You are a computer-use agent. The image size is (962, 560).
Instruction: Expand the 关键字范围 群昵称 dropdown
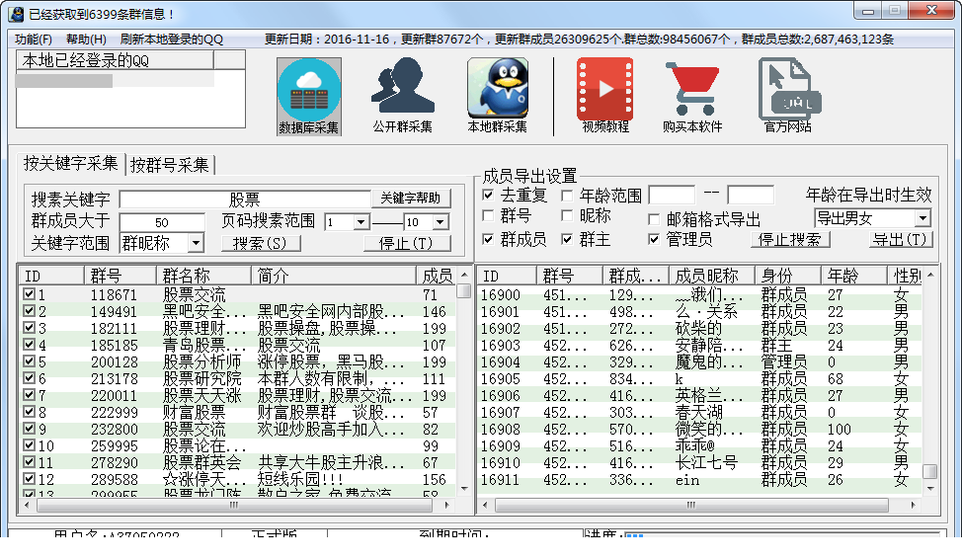click(x=195, y=243)
